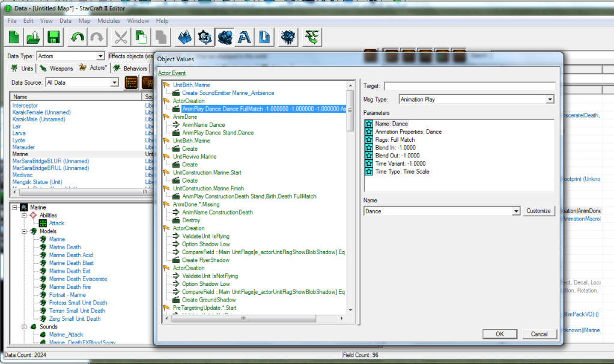Click the Open file toolbar icon
The width and height of the screenshot is (614, 364).
point(33,38)
